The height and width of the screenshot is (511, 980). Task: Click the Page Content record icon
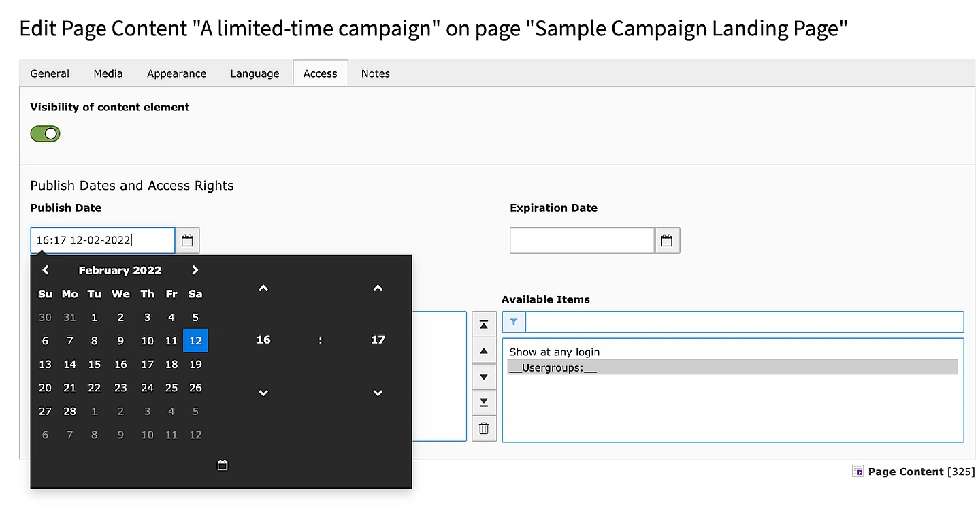858,471
